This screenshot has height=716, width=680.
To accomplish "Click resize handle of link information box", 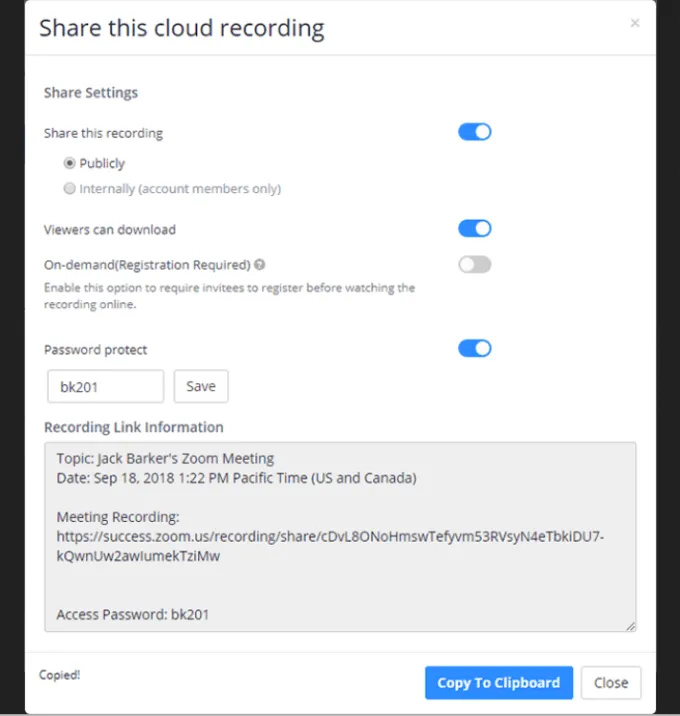I will (x=630, y=626).
